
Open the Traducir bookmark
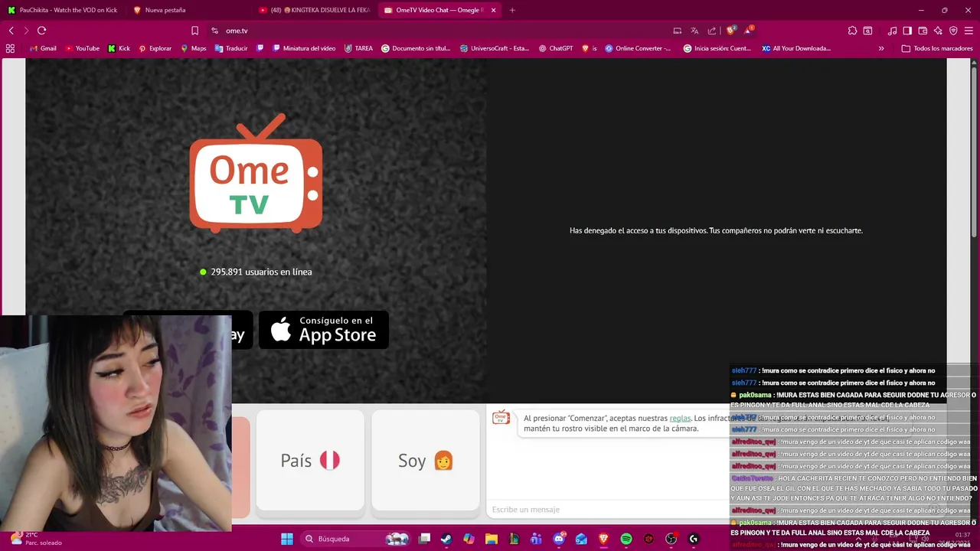click(x=231, y=48)
